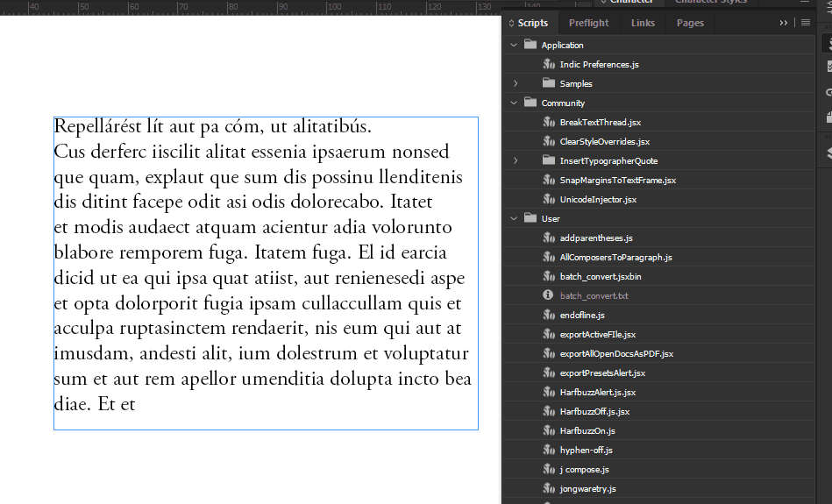Select the Indic Preferences.js file name
This screenshot has height=504, width=832.
coord(599,64)
